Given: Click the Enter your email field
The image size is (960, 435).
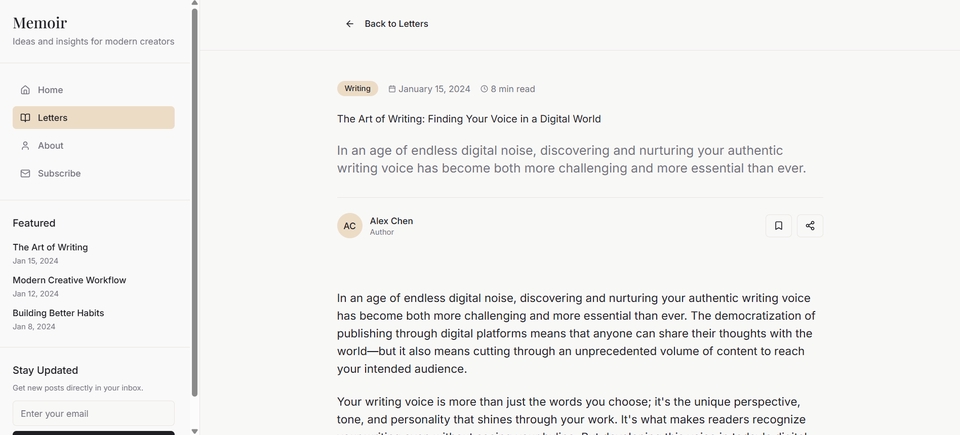Looking at the screenshot, I should point(93,413).
